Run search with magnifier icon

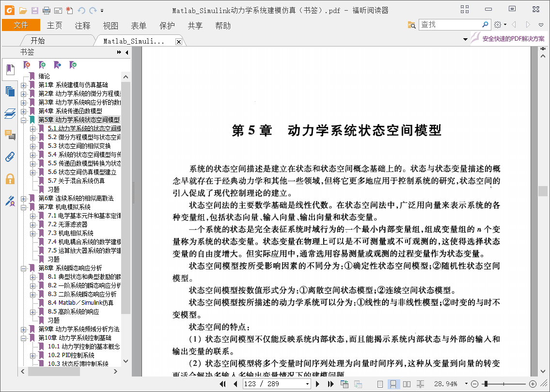pos(486,25)
